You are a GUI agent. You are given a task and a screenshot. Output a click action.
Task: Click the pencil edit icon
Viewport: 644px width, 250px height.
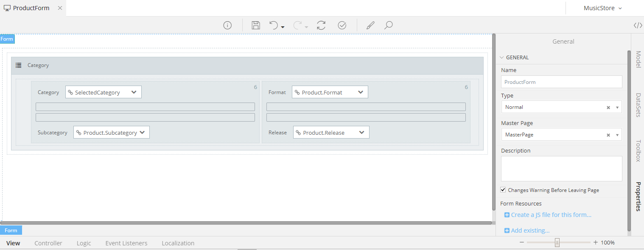[x=370, y=25]
